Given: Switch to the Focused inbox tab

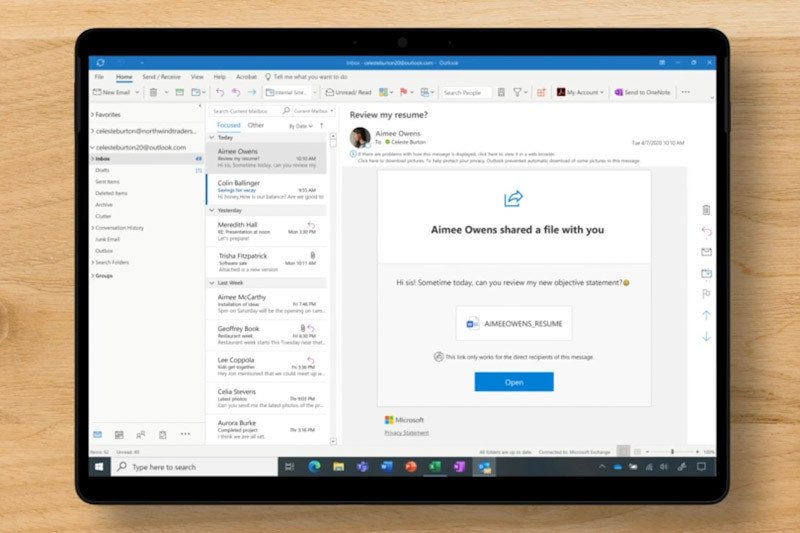Looking at the screenshot, I should point(229,125).
